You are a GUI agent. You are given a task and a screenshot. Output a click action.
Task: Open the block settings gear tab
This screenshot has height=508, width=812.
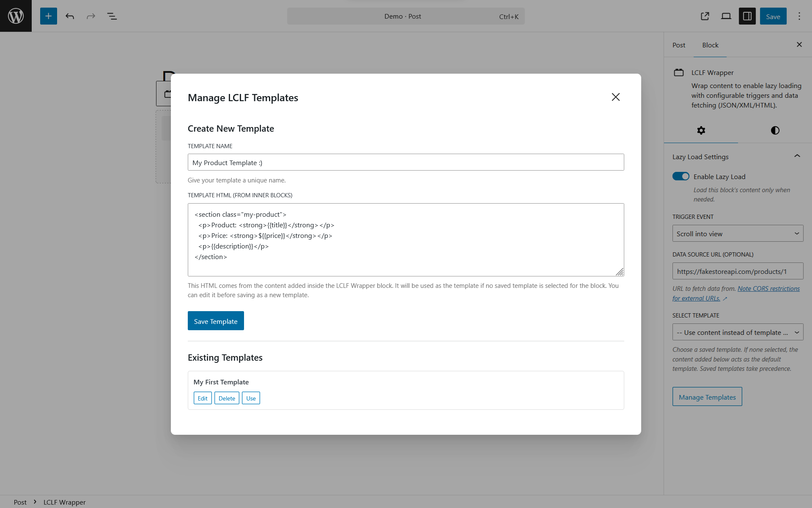(701, 130)
